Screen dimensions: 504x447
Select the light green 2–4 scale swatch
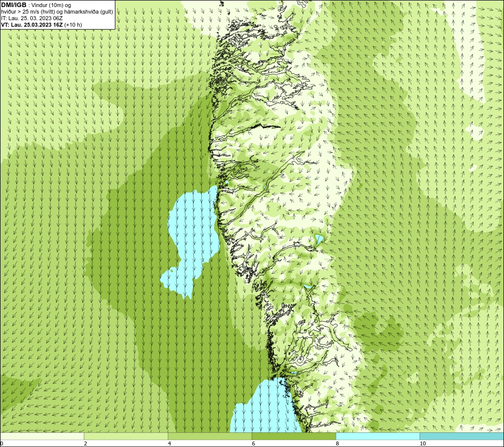[126, 436]
